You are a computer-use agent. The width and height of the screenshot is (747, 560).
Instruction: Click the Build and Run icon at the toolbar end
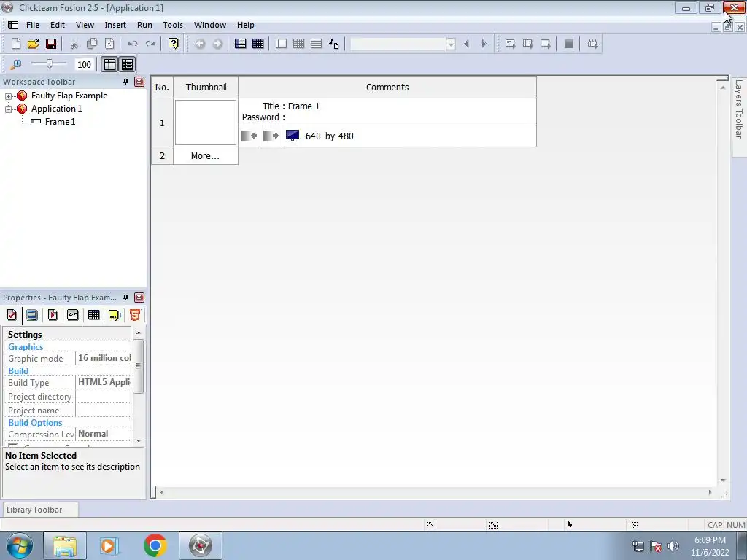(592, 44)
